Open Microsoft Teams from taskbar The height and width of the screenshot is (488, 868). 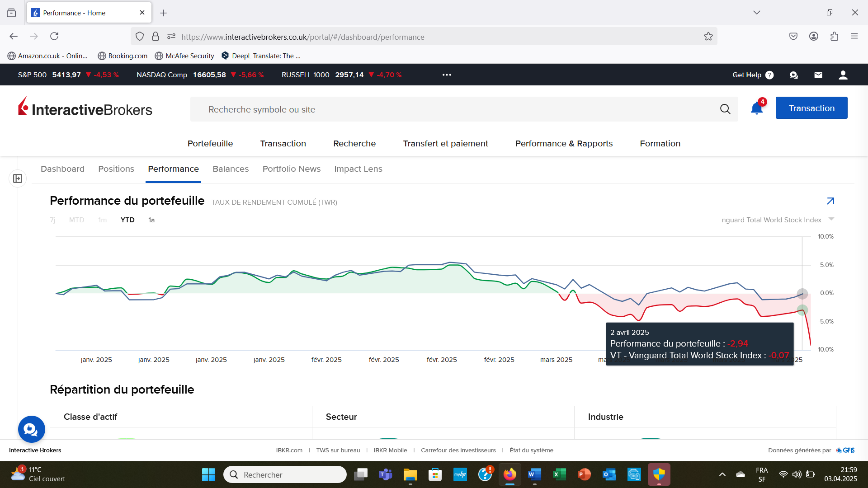click(385, 474)
